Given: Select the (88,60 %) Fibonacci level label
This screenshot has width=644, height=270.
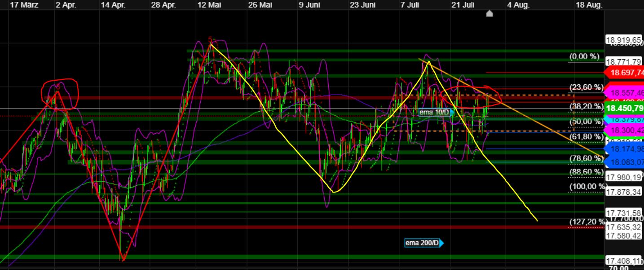Looking at the screenshot, I should [x=586, y=172].
